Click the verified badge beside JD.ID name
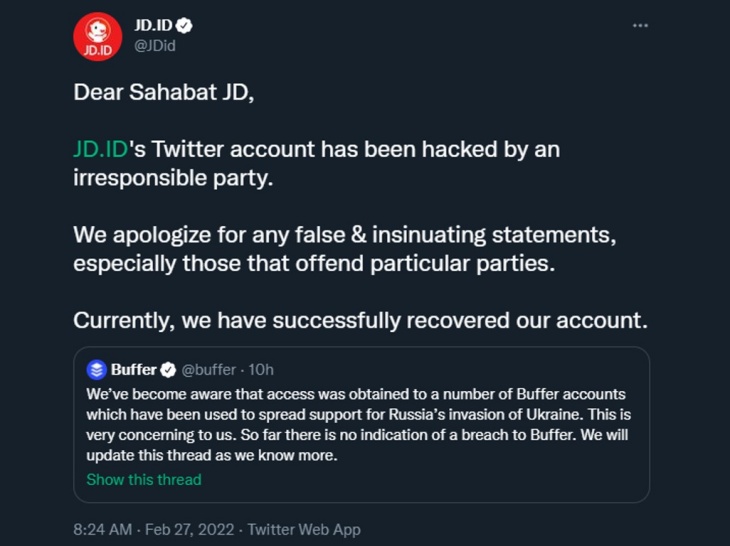 (186, 25)
